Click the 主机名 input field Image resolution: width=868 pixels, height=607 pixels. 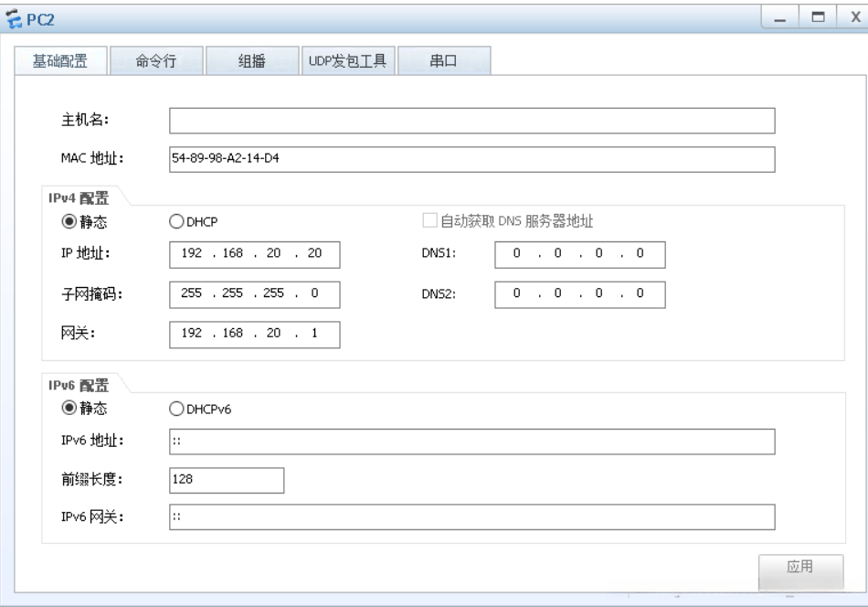click(x=471, y=121)
